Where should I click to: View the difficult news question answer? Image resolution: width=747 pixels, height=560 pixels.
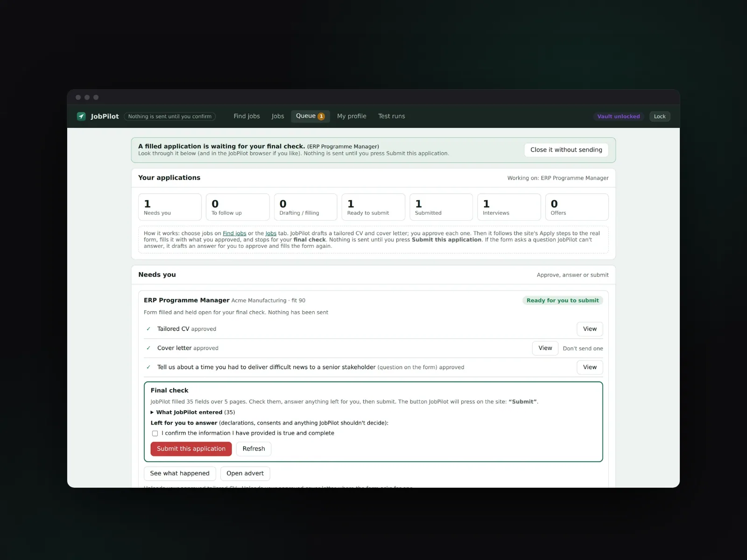(590, 367)
